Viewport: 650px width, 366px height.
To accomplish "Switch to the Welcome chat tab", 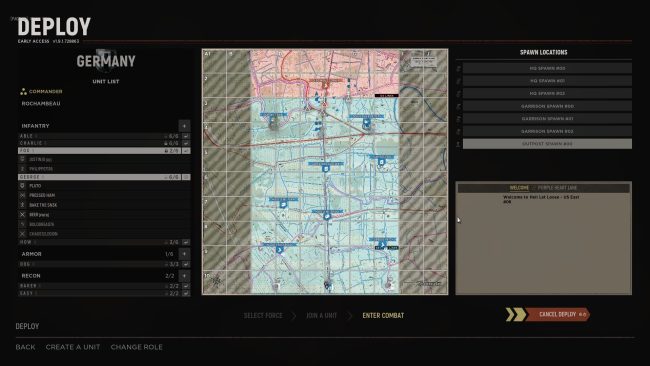I will [x=519, y=188].
